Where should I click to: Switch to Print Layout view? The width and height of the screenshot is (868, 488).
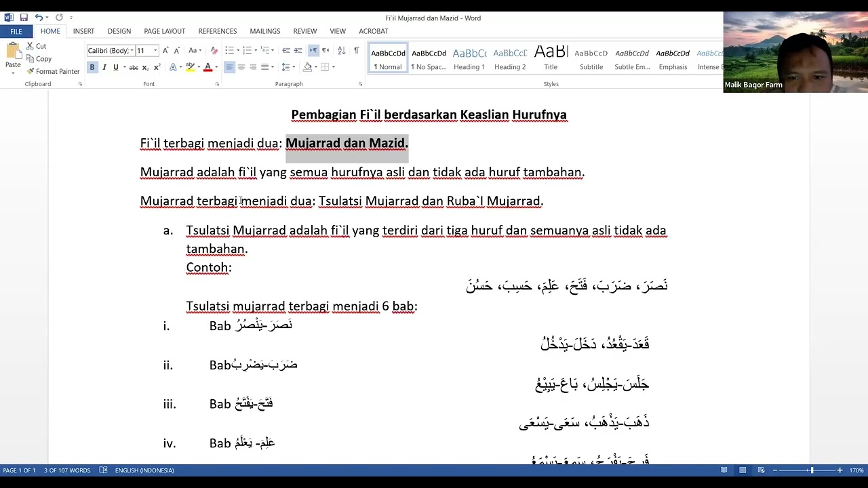pyautogui.click(x=743, y=470)
